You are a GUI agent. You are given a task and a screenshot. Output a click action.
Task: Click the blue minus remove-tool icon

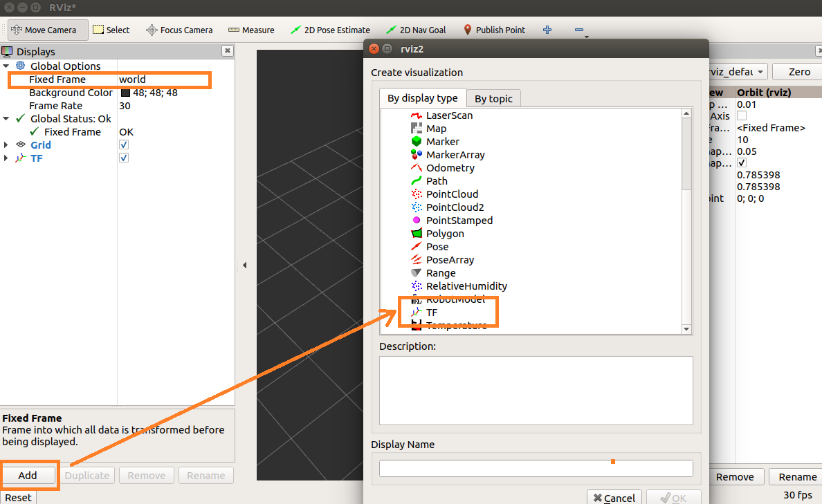coord(578,30)
